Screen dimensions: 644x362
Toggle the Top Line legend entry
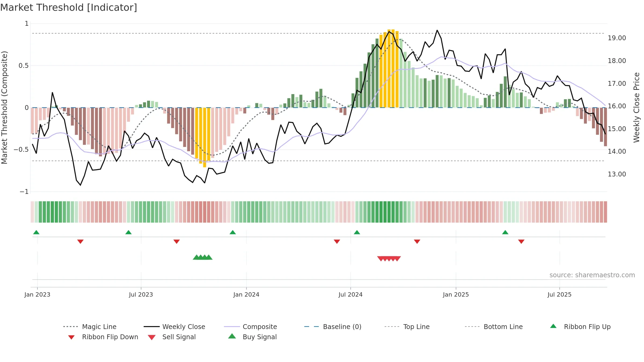click(407, 327)
